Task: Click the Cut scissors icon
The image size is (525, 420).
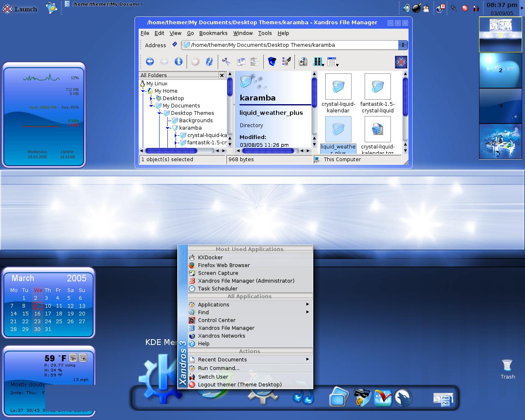Action: point(226,62)
